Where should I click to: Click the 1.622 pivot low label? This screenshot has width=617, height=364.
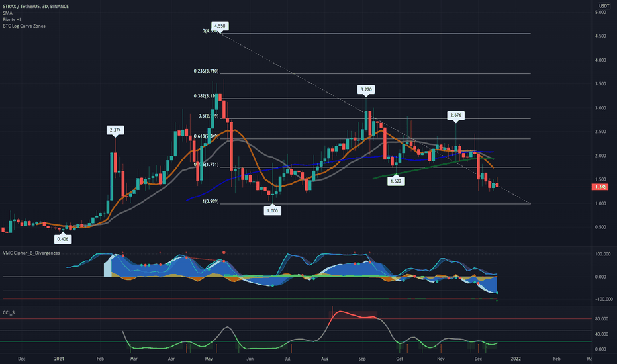click(396, 181)
